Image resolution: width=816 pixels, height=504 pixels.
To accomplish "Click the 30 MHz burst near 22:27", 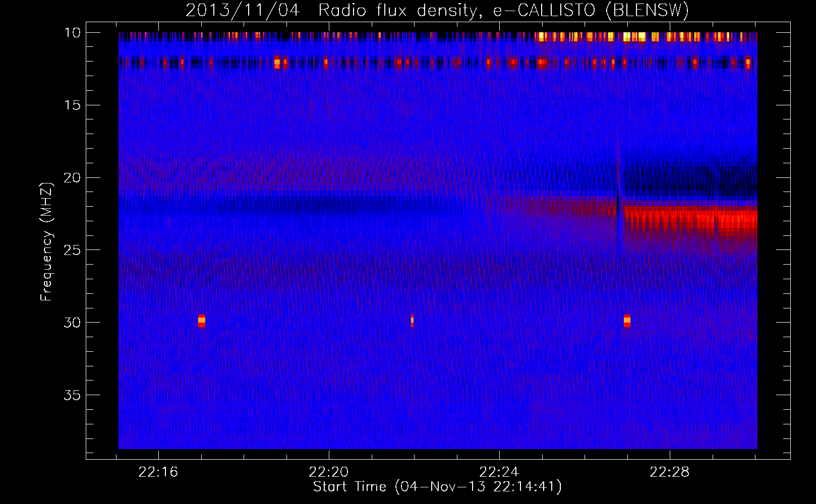I will (x=627, y=321).
